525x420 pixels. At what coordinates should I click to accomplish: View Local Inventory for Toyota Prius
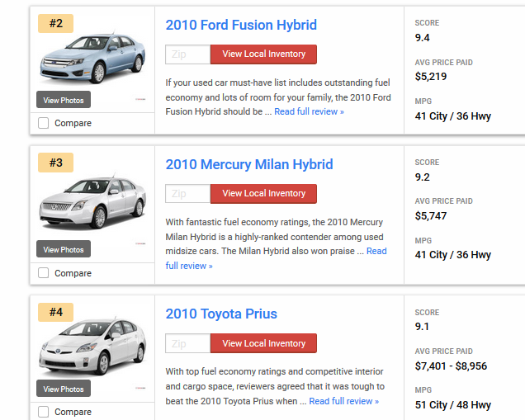click(264, 343)
